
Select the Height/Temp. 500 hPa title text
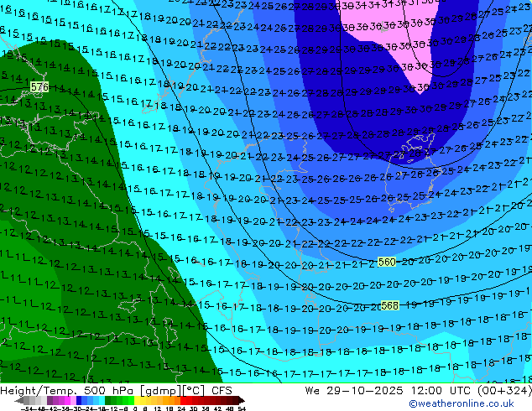point(68,391)
